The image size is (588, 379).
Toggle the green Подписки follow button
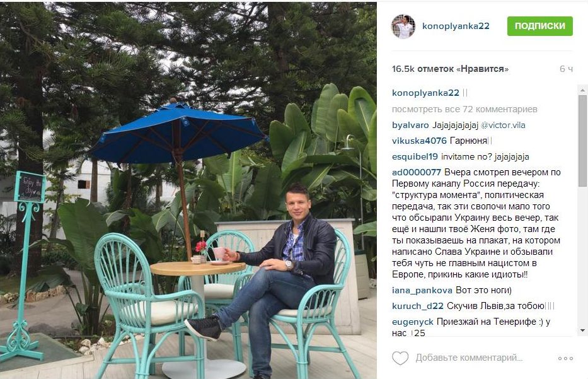click(x=539, y=26)
